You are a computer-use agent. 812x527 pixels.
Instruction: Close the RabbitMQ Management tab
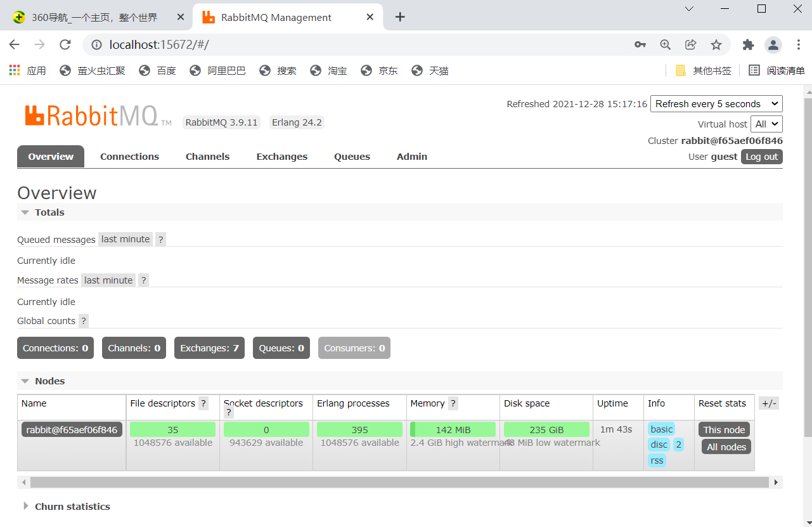tap(370, 17)
